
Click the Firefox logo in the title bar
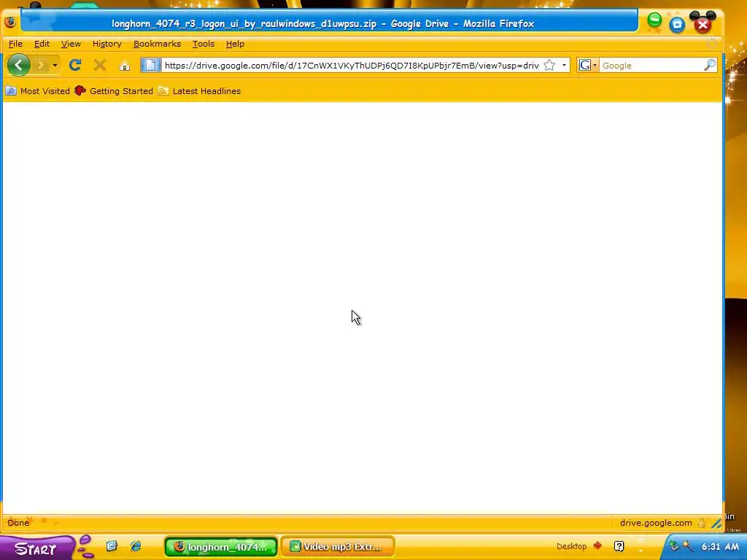click(x=10, y=22)
